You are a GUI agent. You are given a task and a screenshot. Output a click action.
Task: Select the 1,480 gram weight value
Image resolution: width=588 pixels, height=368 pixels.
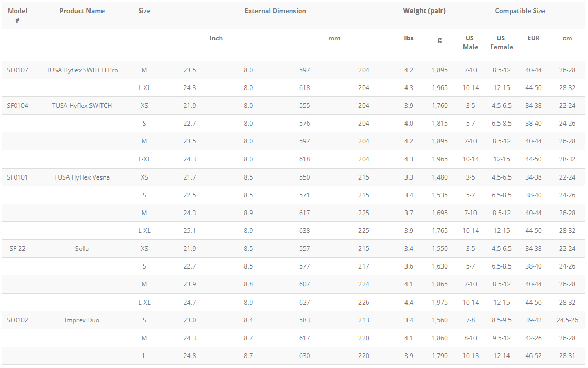pyautogui.click(x=439, y=177)
